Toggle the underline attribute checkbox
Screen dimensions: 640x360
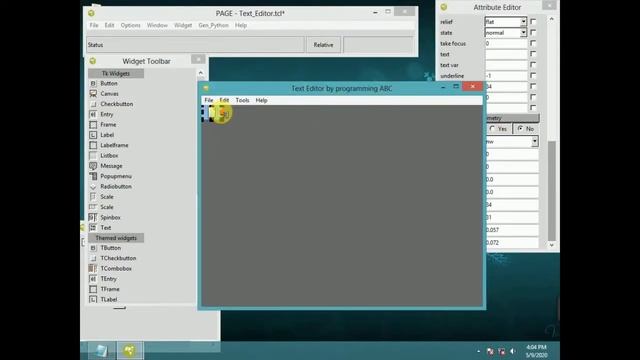coord(533,76)
